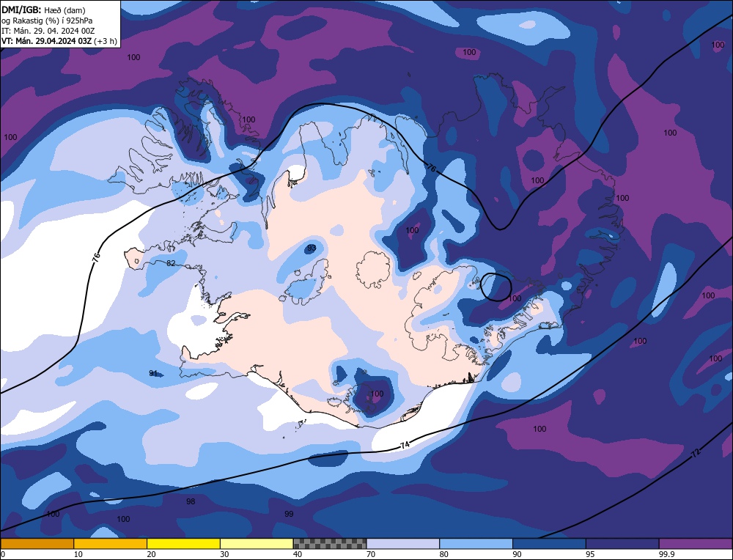The height and width of the screenshot is (560, 733).
Task: Click the '30' legend scale number
Action: coord(224,554)
